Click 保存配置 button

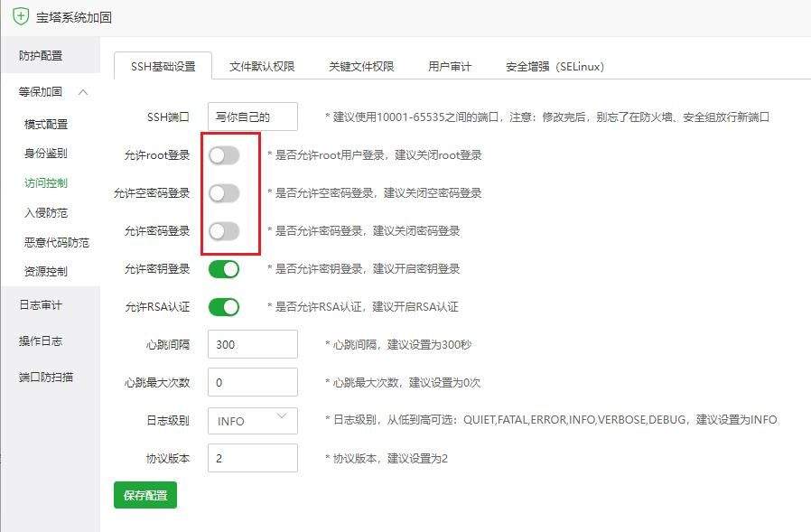[145, 496]
